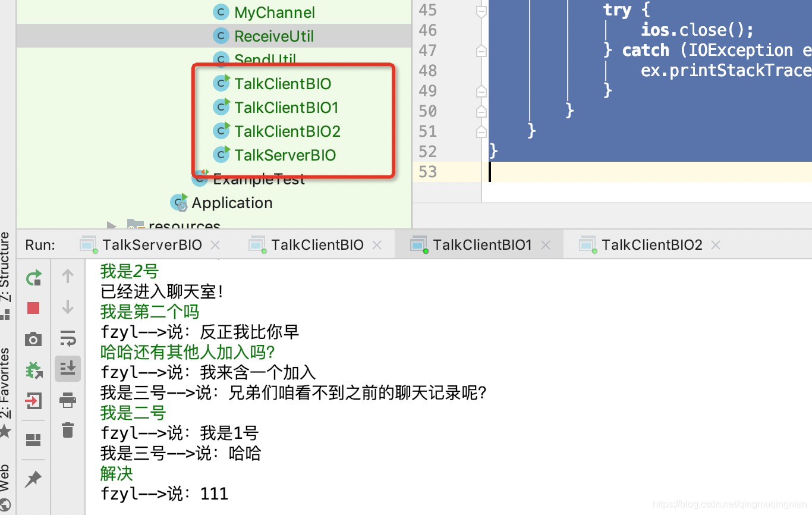Click line number 52 in gutter

click(427, 152)
